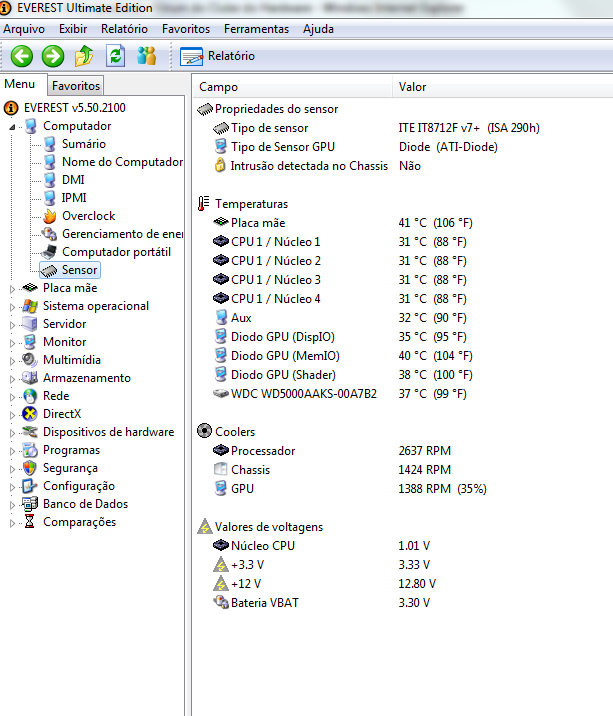Click the 12.80 V value
This screenshot has width=613, height=716.
pos(417,584)
